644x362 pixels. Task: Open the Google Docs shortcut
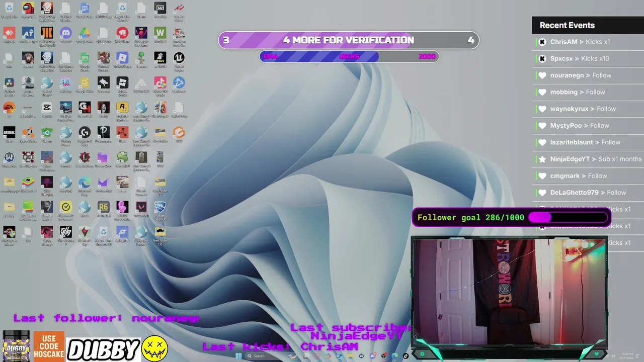[x=85, y=11]
